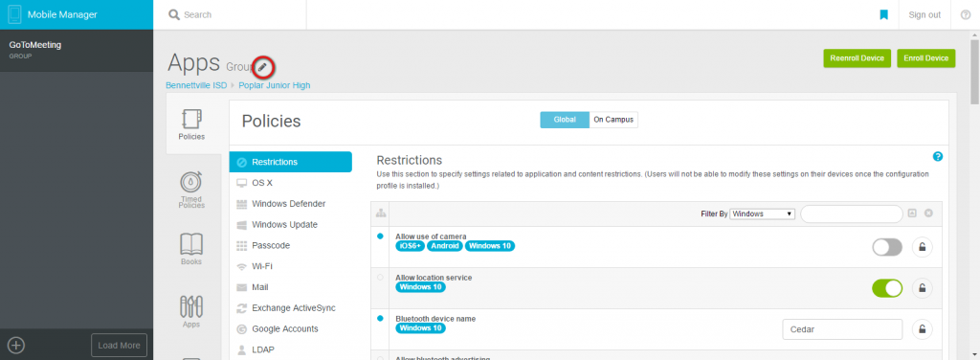The height and width of the screenshot is (360, 980).
Task: Open the bookmark icon in header
Action: (883, 14)
